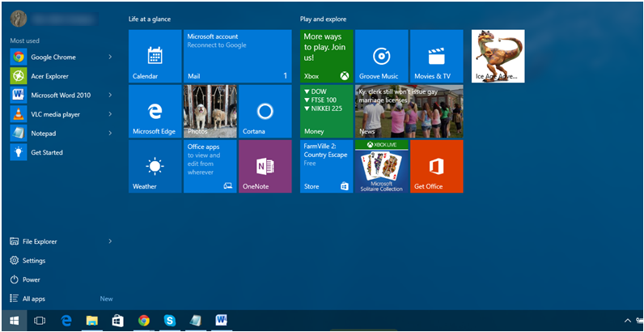Screen dimensions: 644x332
Task: Open Word from the taskbar
Action: (222, 321)
